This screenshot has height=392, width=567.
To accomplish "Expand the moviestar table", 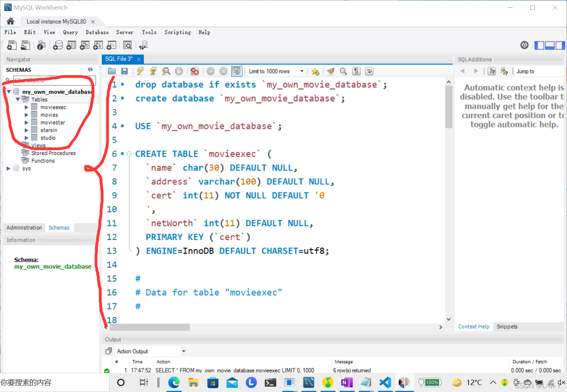I will 26,123.
